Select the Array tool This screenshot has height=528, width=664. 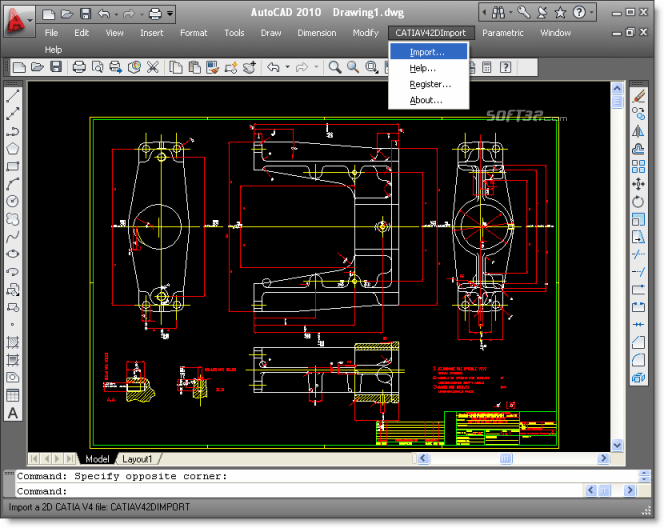click(x=639, y=166)
